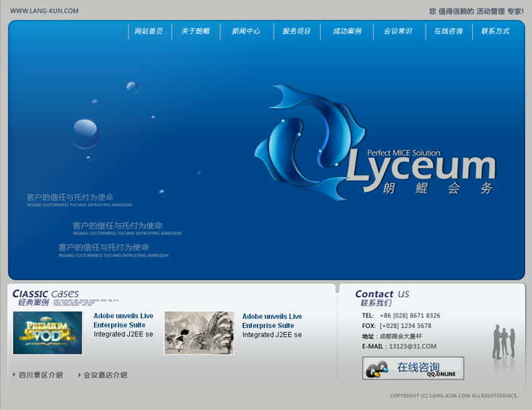The width and height of the screenshot is (532, 410).
Task: Click the 会议酒店介绍 link
Action: 106,375
